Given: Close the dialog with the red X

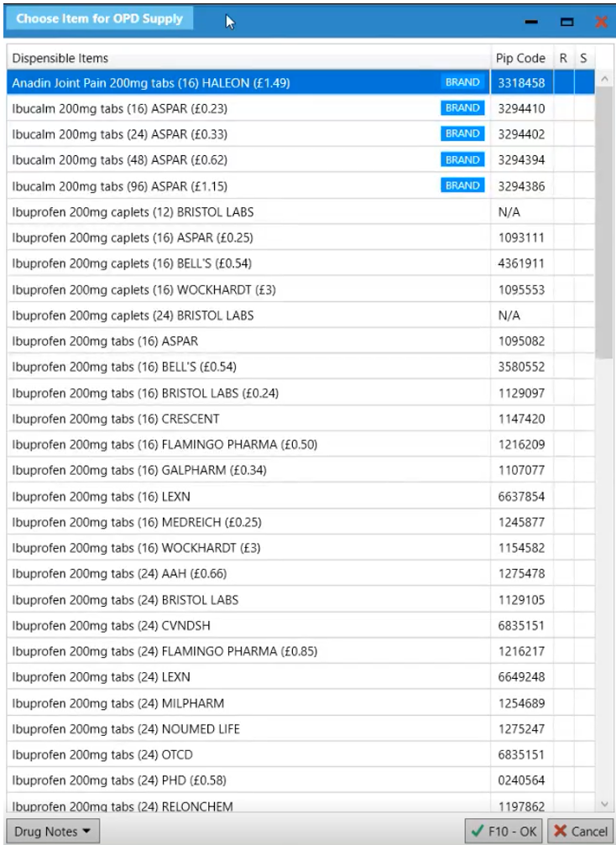Looking at the screenshot, I should tap(601, 22).
